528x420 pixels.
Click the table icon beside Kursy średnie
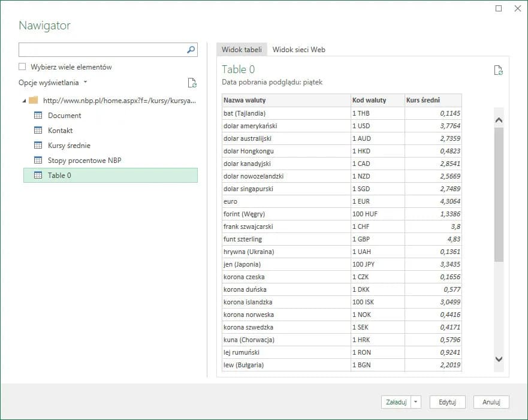(x=38, y=146)
